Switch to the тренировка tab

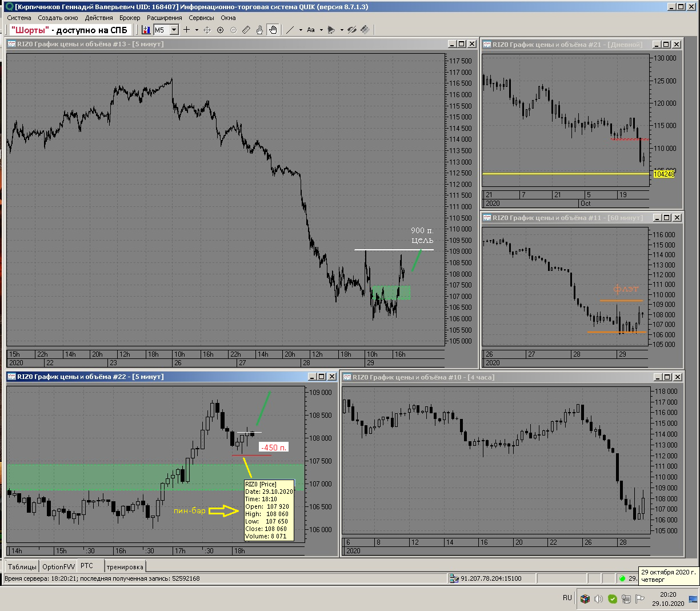coord(125,566)
